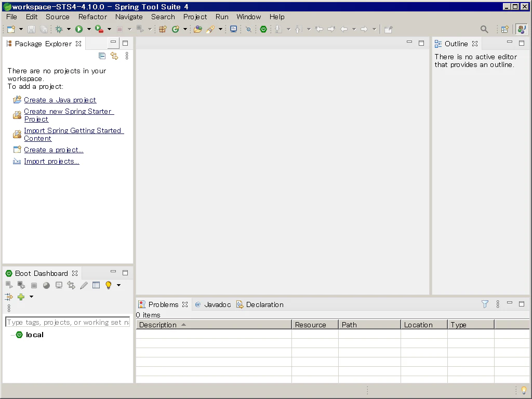Sort Problems by the Description column header
Screen dimensions: 532x399
coord(214,325)
